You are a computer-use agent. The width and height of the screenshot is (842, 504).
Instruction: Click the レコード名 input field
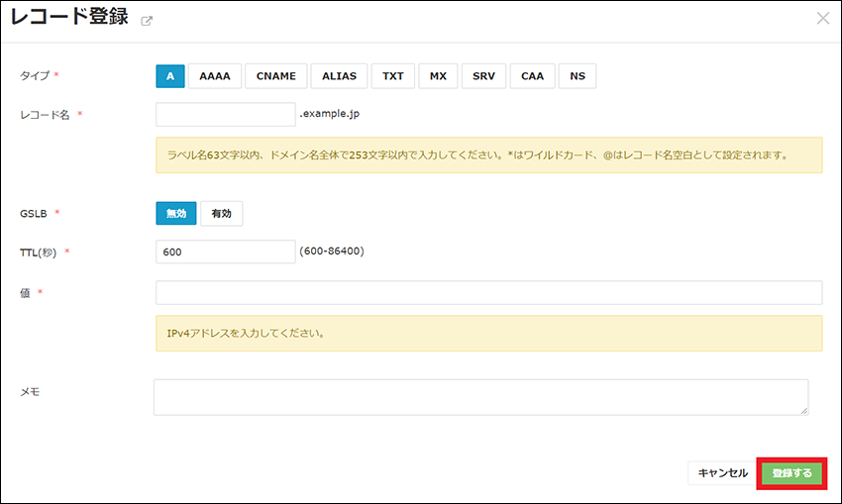(x=226, y=114)
